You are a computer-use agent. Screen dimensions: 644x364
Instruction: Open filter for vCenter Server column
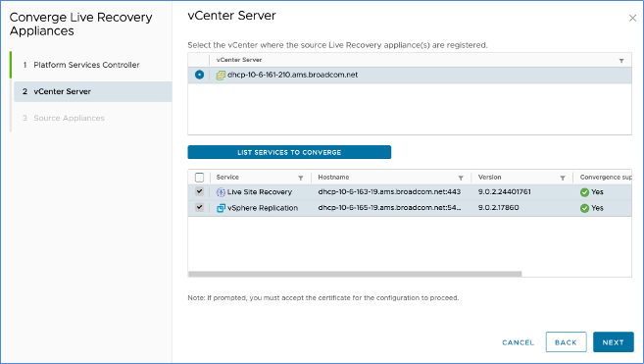coord(621,61)
